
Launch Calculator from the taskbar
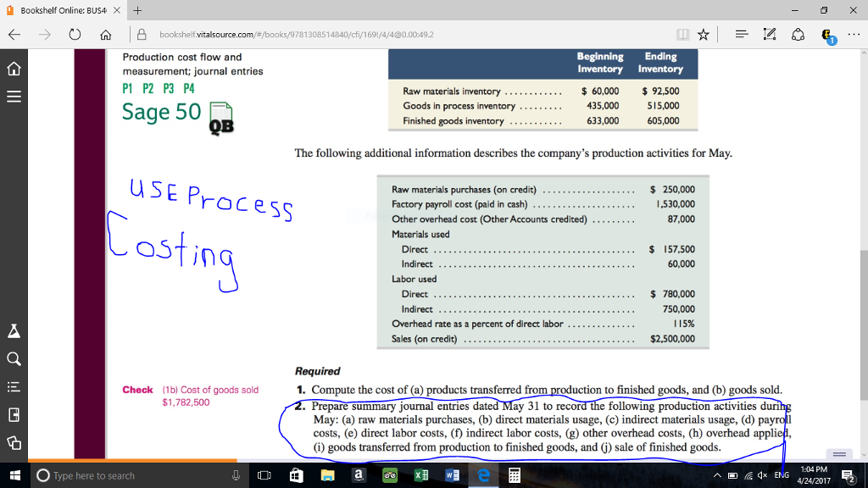[515, 475]
